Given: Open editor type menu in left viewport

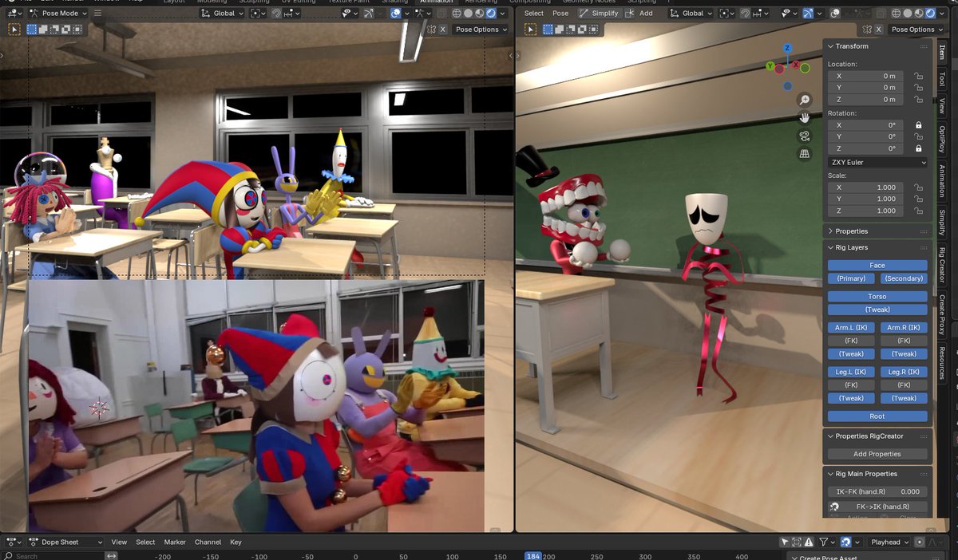Looking at the screenshot, I should [13, 13].
